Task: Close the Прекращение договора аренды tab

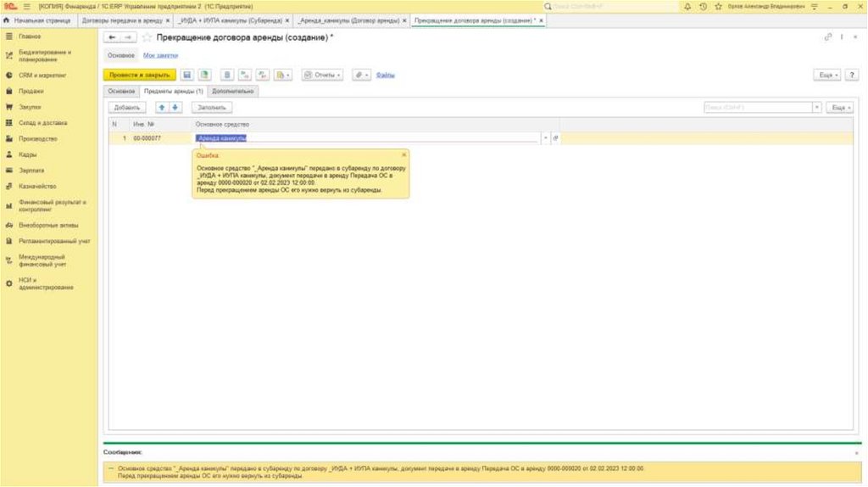Action: coord(542,20)
